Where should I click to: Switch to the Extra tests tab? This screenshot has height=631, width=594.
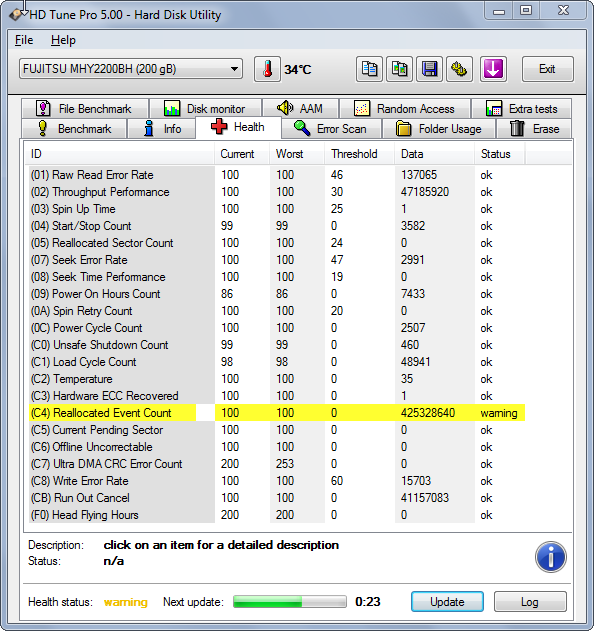522,109
